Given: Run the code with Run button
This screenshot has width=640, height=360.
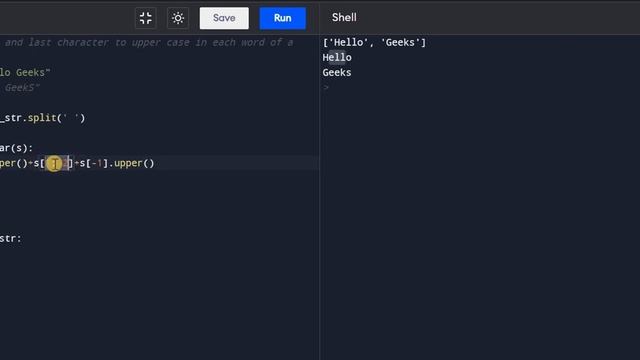Looking at the screenshot, I should tap(282, 18).
